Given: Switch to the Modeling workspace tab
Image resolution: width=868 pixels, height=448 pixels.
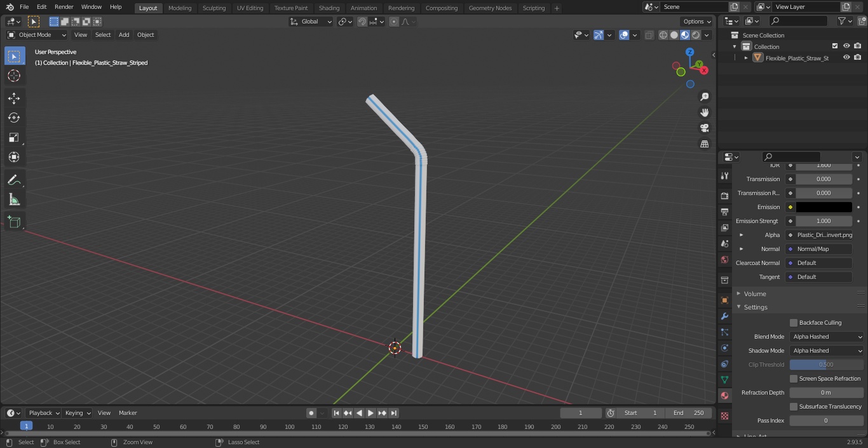Looking at the screenshot, I should click(180, 8).
